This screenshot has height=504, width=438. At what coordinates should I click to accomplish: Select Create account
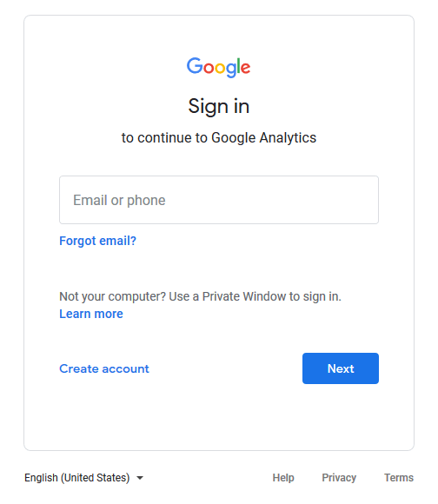tap(104, 368)
